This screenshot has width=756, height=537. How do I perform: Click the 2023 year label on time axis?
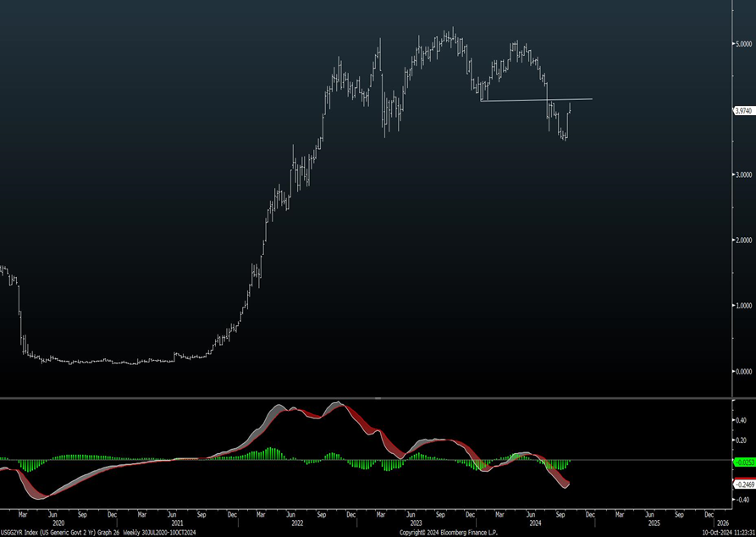[x=416, y=523]
